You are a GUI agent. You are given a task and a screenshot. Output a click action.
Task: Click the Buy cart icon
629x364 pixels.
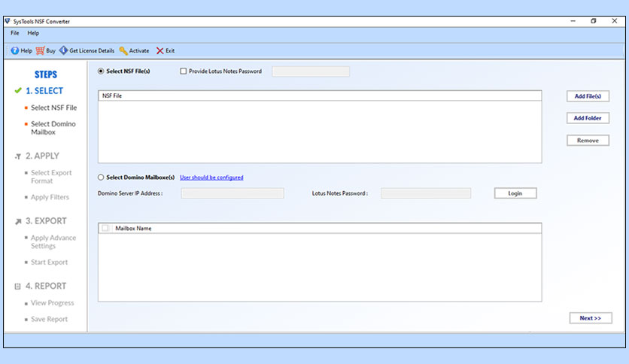click(x=40, y=50)
